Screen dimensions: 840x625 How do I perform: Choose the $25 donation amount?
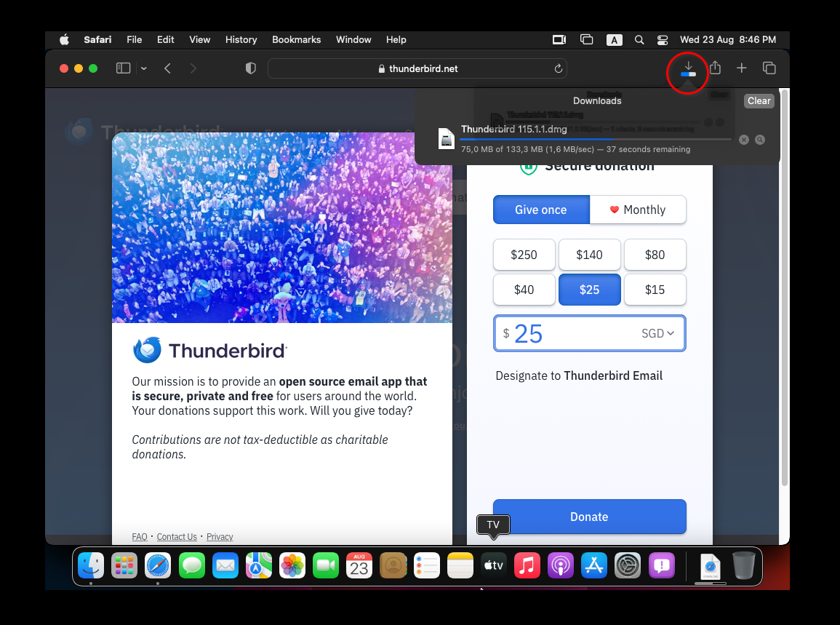click(589, 290)
